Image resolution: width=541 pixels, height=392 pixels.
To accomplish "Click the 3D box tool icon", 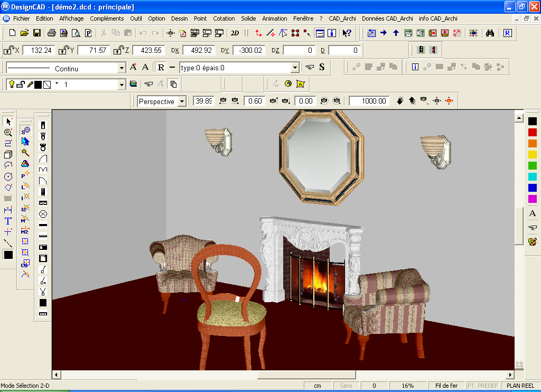I will pos(8,155).
